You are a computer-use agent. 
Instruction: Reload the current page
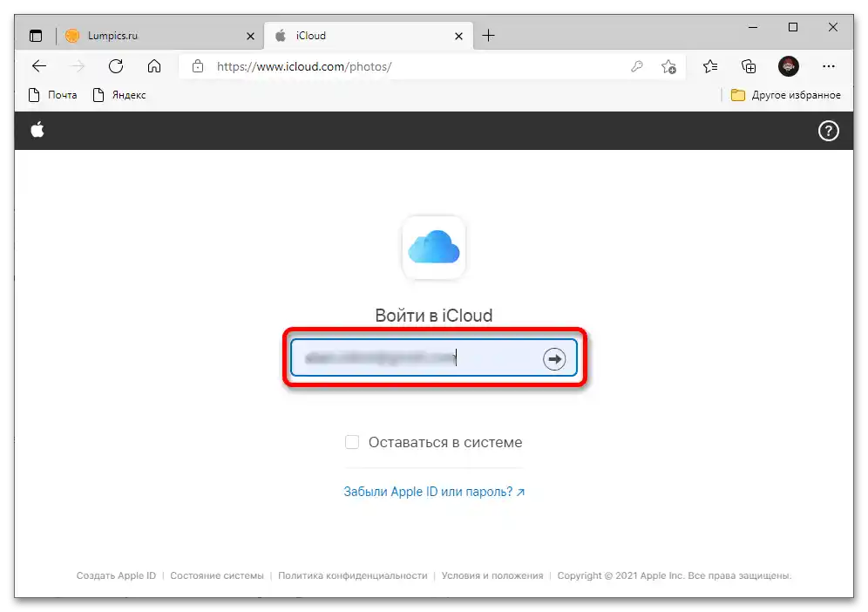(x=116, y=66)
